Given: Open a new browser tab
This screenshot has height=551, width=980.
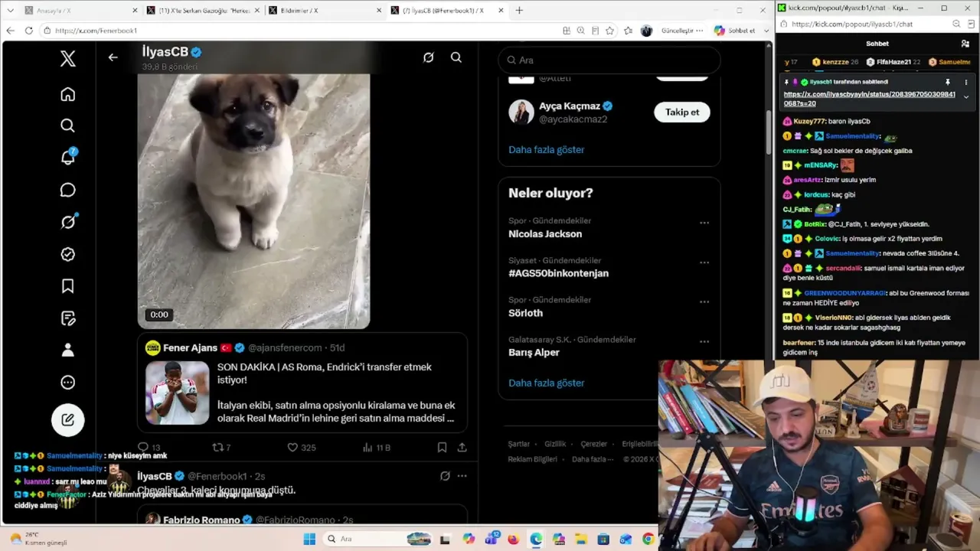Looking at the screenshot, I should click(519, 11).
